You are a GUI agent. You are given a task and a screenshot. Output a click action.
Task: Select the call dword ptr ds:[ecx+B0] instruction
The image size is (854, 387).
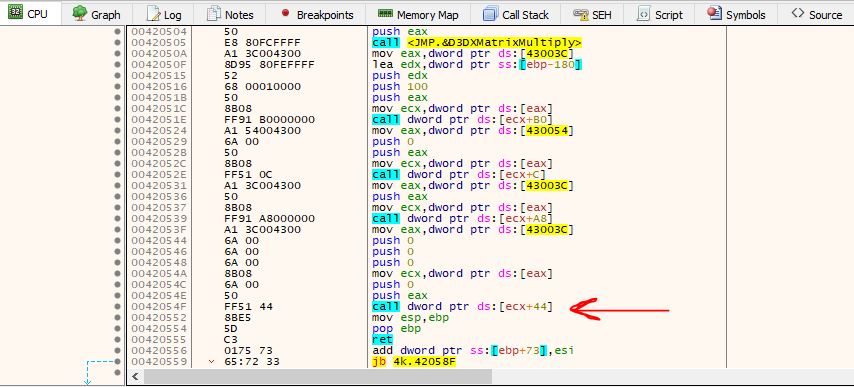point(463,120)
